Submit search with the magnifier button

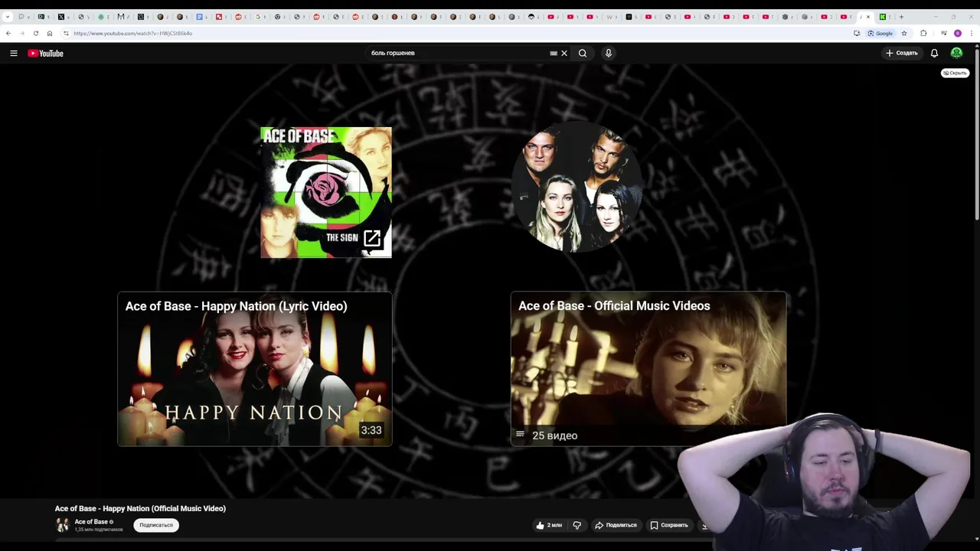coord(583,53)
